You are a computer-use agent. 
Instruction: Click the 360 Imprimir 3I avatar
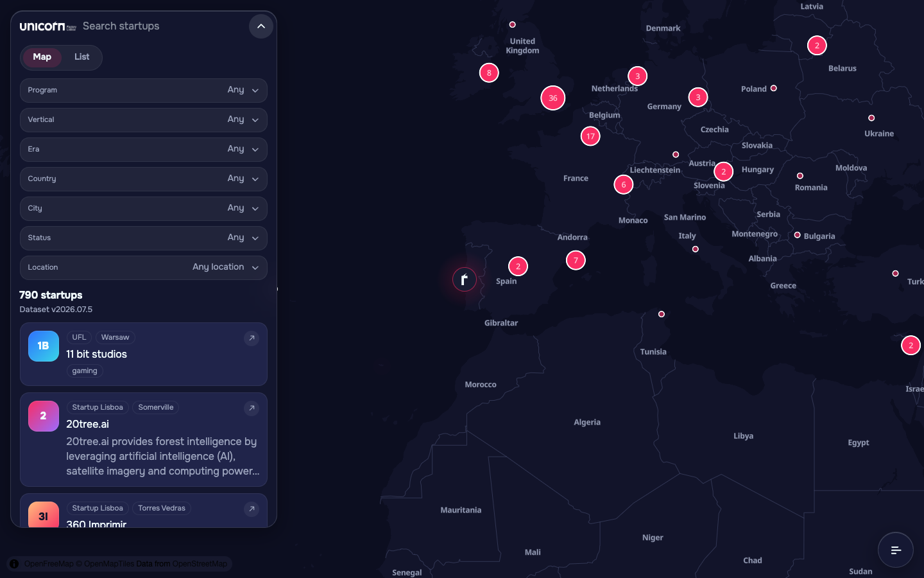[x=44, y=514]
